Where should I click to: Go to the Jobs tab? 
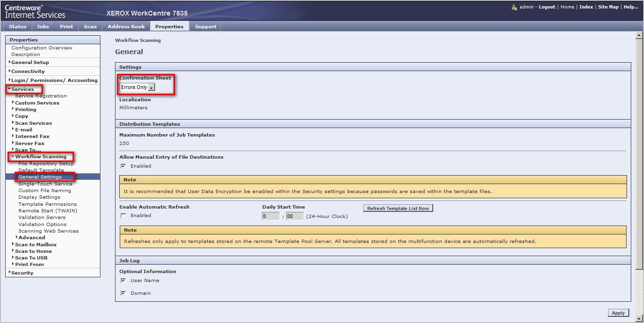click(x=43, y=26)
